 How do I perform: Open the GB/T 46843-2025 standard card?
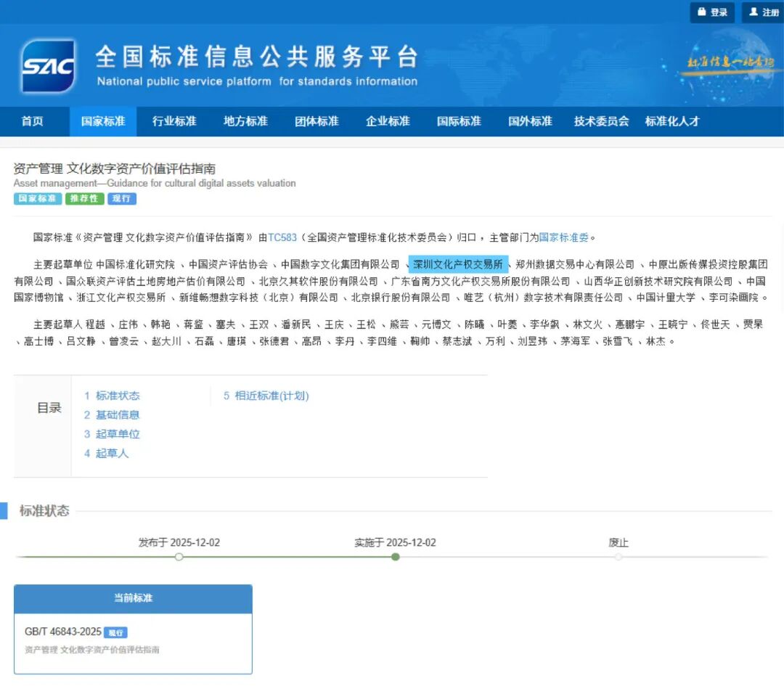pos(134,639)
